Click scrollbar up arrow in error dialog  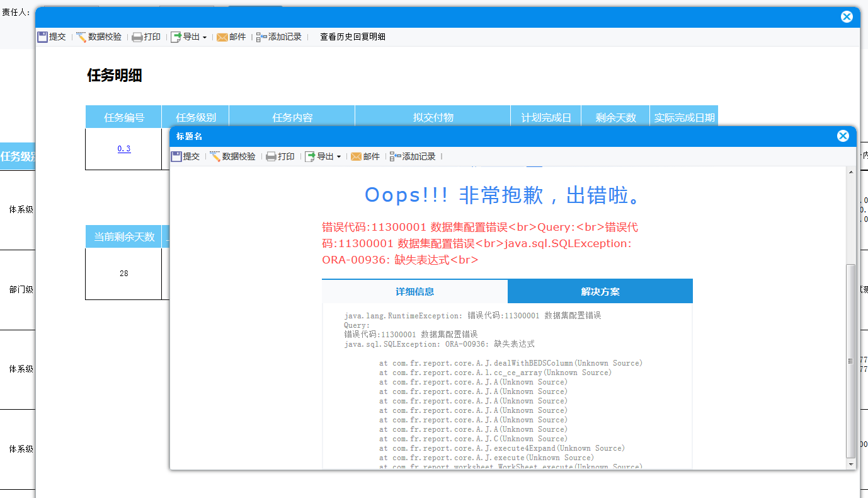851,172
